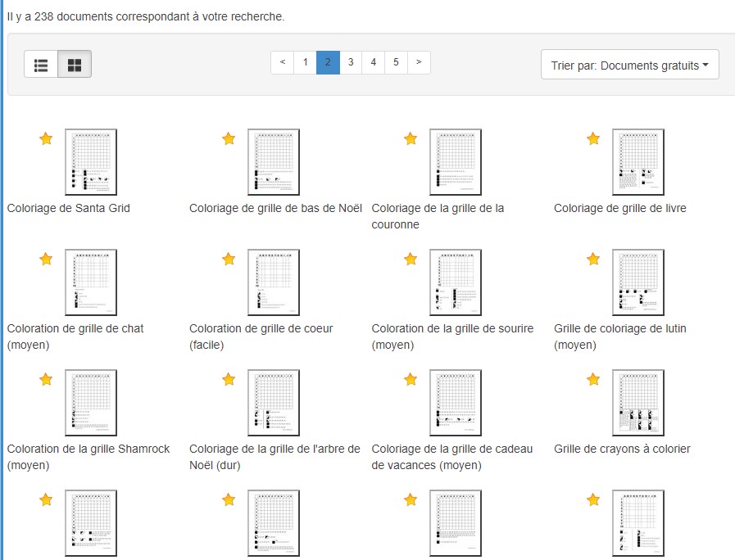Image resolution: width=735 pixels, height=560 pixels.
Task: Go to next results page arrow
Action: [x=419, y=62]
